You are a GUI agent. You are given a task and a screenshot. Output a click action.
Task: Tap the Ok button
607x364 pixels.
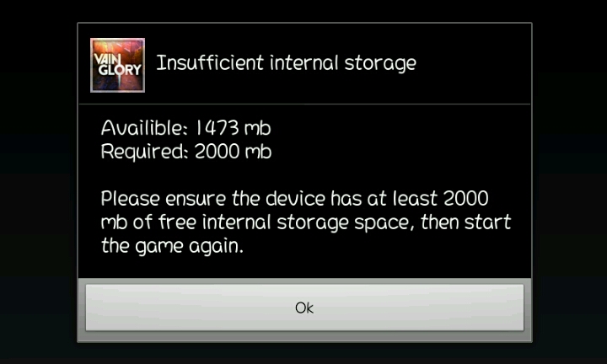pyautogui.click(x=304, y=308)
